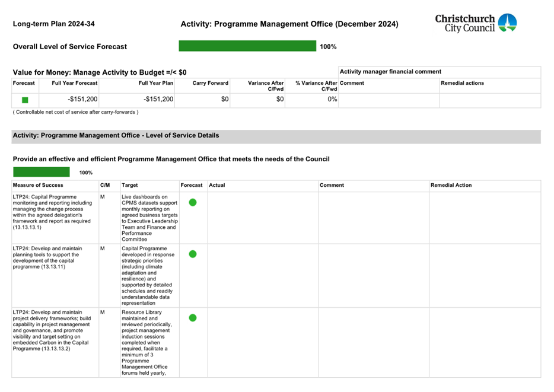554x392 pixels.
Task: Click small green progress bar above Measure of Success
Action: pos(42,173)
